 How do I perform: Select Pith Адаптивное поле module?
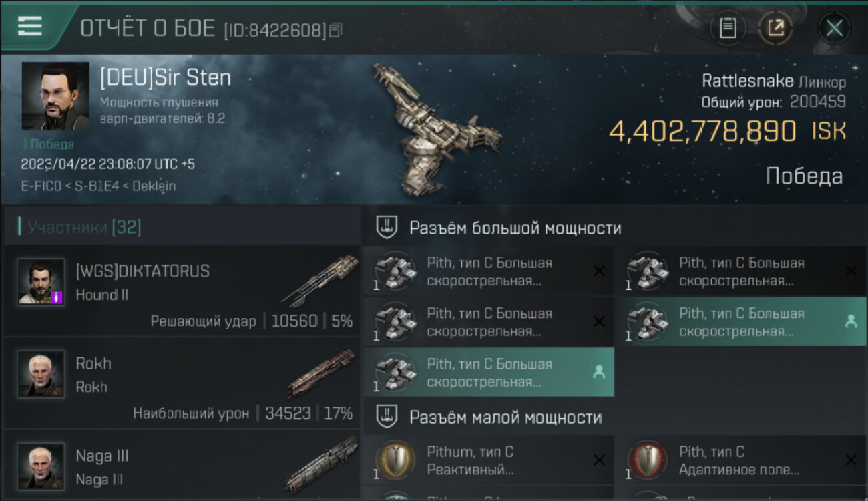740,460
